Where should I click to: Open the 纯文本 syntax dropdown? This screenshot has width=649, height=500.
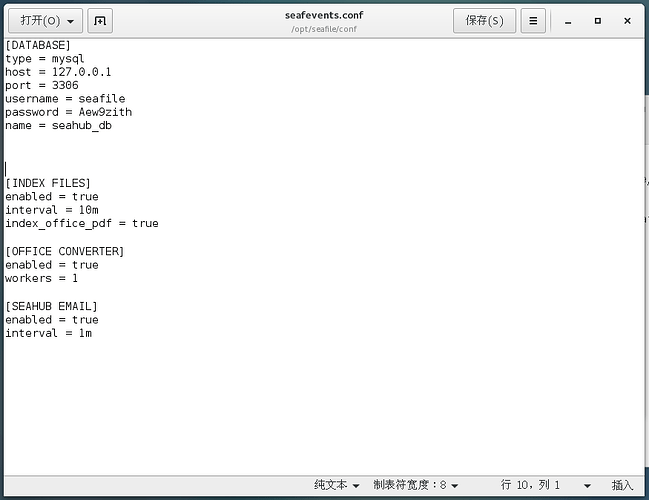[337, 485]
